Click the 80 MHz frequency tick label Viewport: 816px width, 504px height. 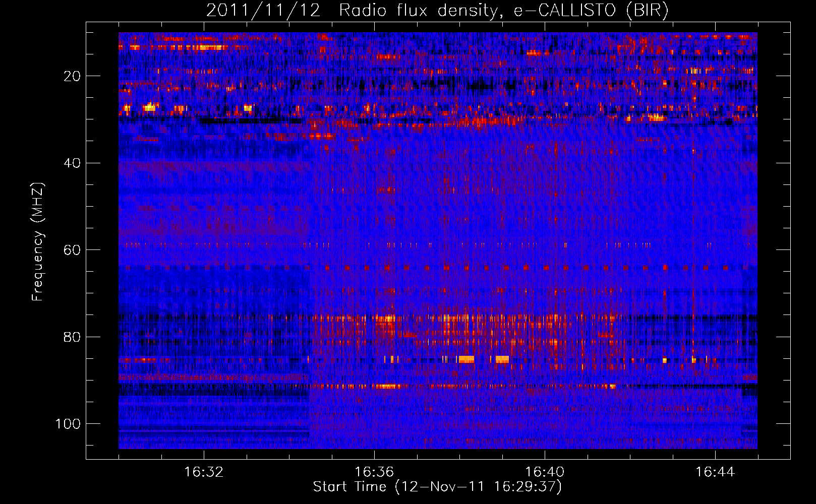click(72, 337)
